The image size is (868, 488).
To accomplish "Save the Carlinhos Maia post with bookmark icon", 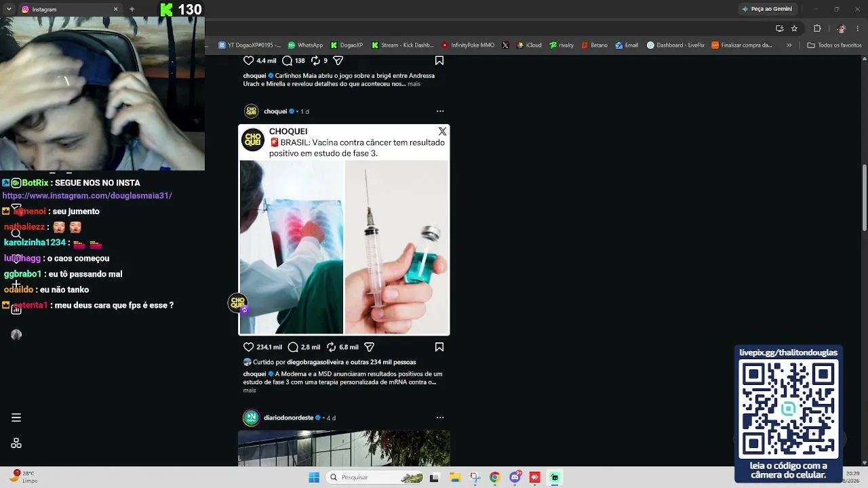I will (439, 60).
